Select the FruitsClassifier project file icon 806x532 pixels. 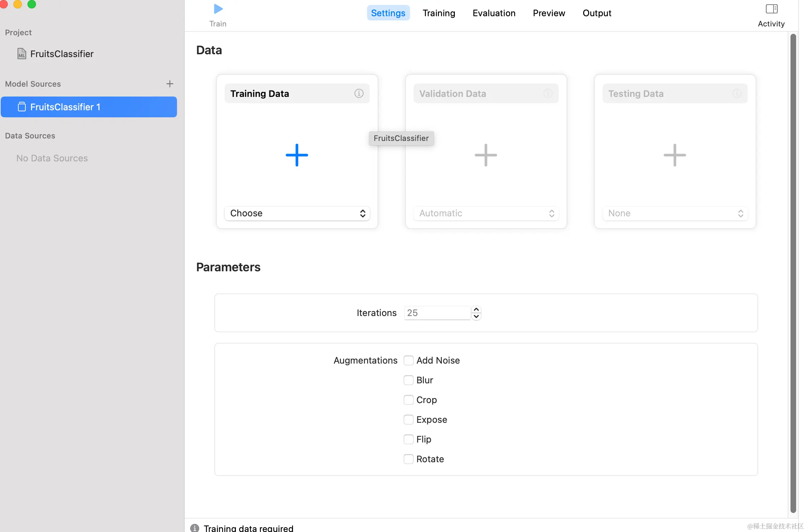[x=22, y=54]
